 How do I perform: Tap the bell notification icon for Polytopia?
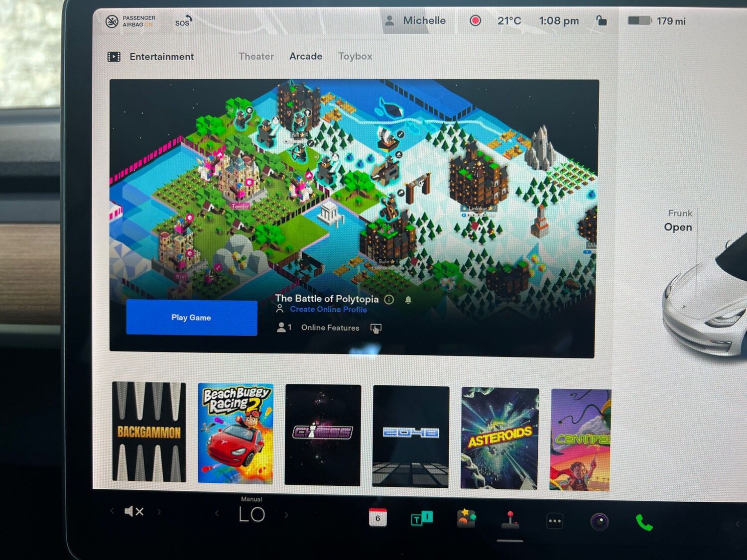[x=408, y=300]
